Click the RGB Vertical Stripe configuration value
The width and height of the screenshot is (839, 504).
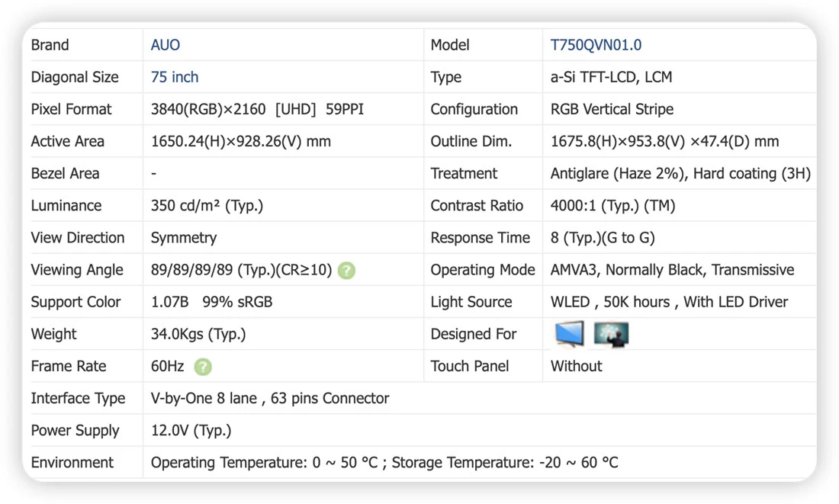[612, 109]
